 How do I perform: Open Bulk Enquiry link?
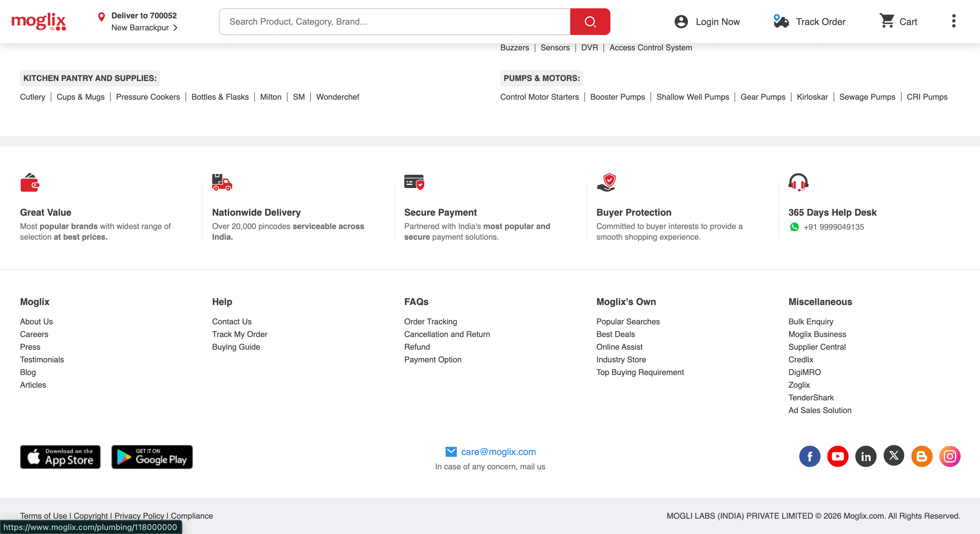click(811, 322)
